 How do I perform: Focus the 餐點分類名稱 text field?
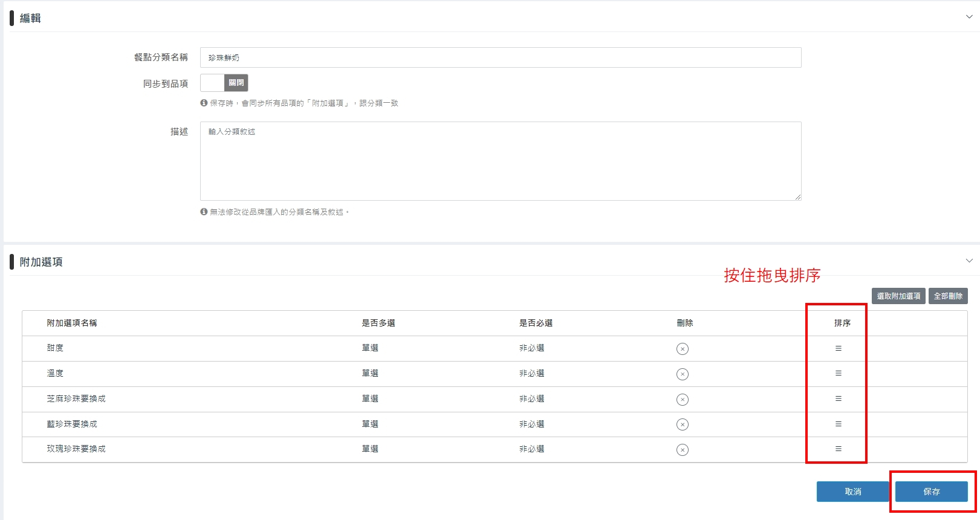[x=500, y=57]
